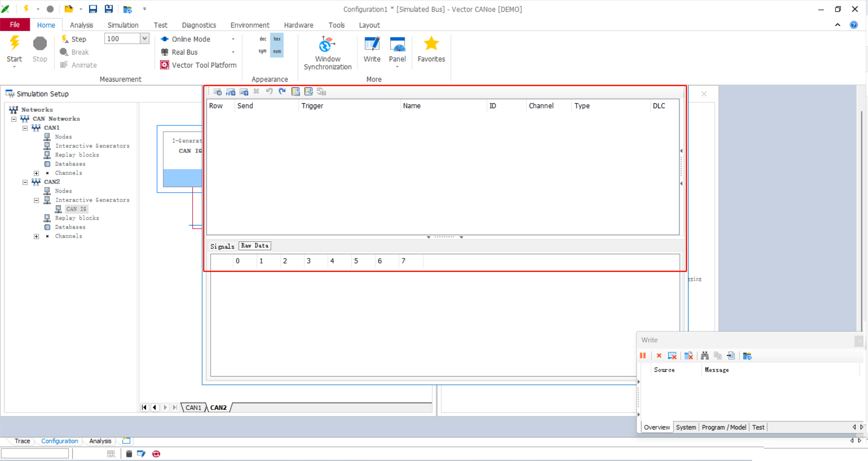The height and width of the screenshot is (461, 868).
Task: Open the Panel ribbon button
Action: coord(397,50)
